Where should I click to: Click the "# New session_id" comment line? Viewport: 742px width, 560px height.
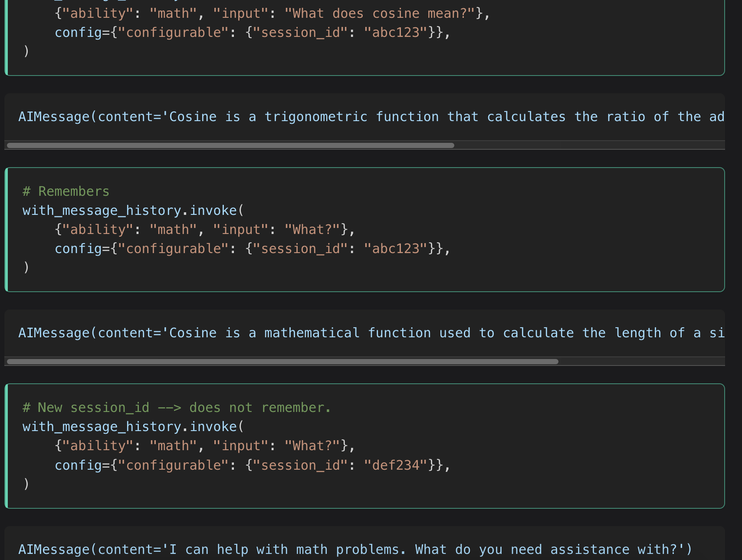coord(176,408)
